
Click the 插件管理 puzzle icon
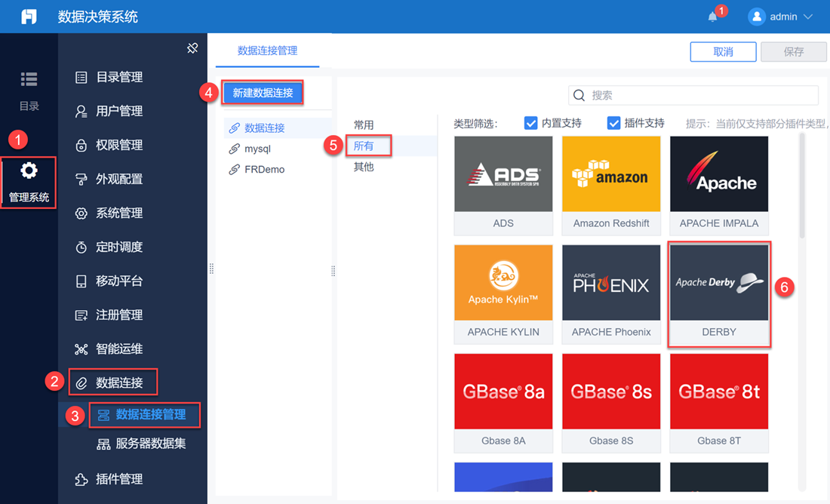point(81,479)
